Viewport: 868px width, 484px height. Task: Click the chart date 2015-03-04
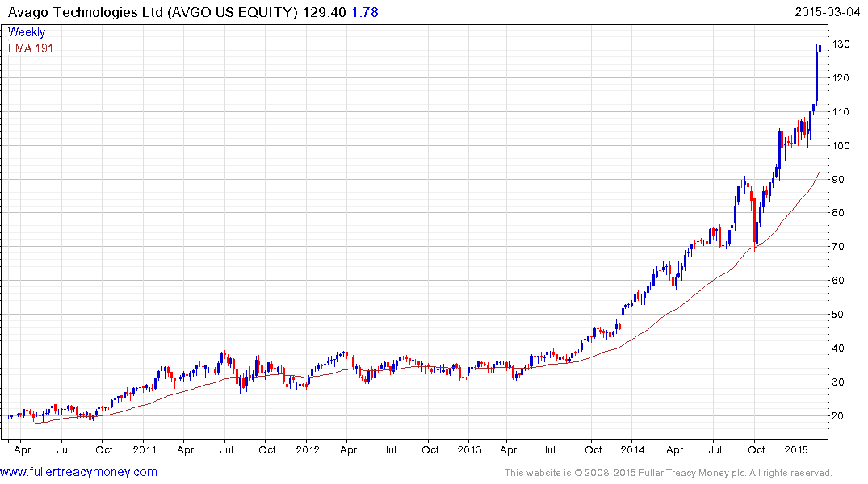coord(827,12)
